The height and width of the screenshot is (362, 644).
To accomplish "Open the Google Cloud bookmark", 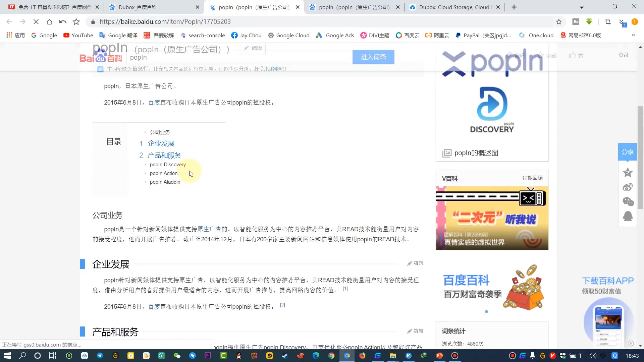I will click(288, 35).
